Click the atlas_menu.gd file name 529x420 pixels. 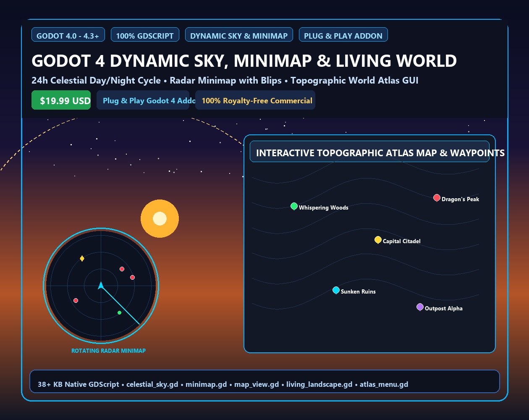pyautogui.click(x=384, y=384)
